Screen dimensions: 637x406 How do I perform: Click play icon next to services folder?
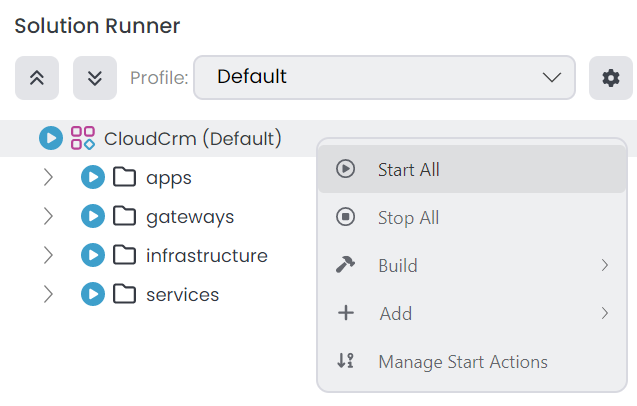coord(93,295)
